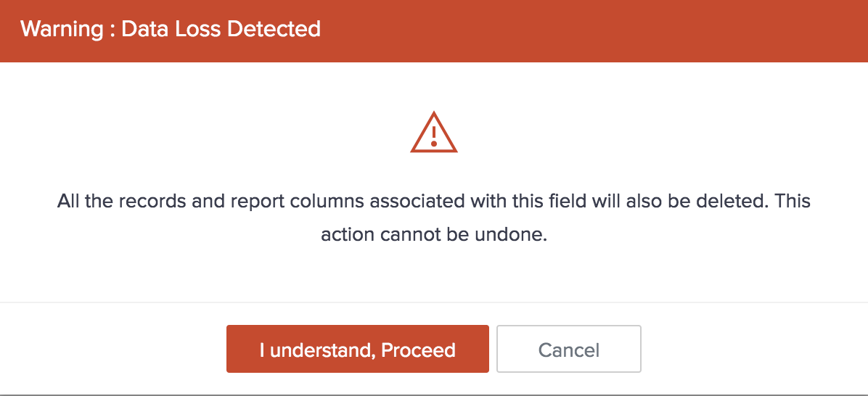The height and width of the screenshot is (396, 868).
Task: Click the exclamation mark inside the triangle
Action: 433,136
